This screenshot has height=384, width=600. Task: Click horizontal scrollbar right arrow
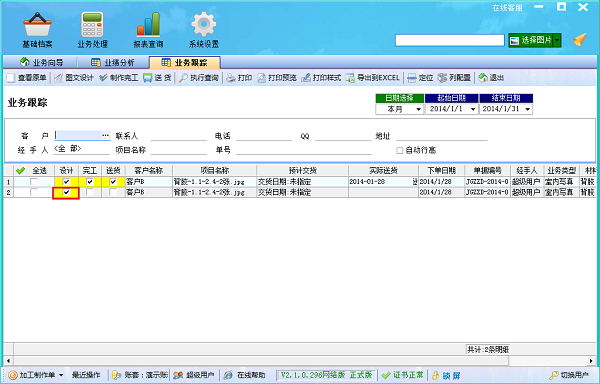click(591, 361)
